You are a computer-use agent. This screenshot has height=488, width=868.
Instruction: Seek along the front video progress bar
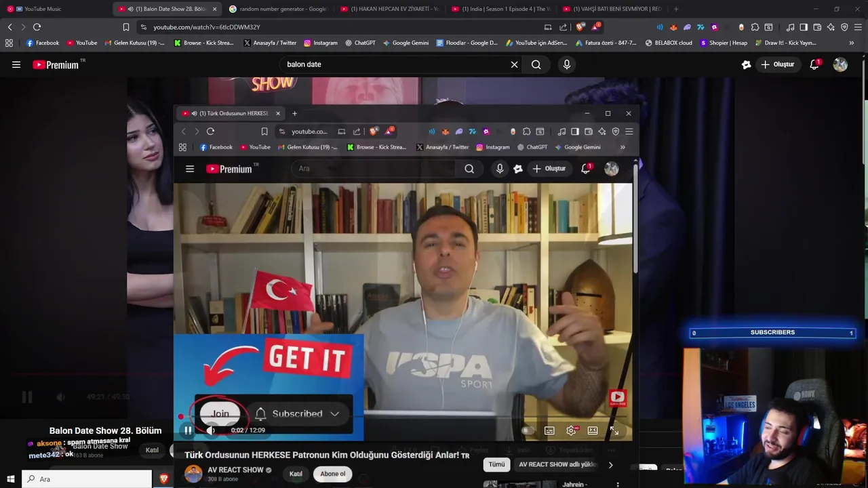(403, 418)
